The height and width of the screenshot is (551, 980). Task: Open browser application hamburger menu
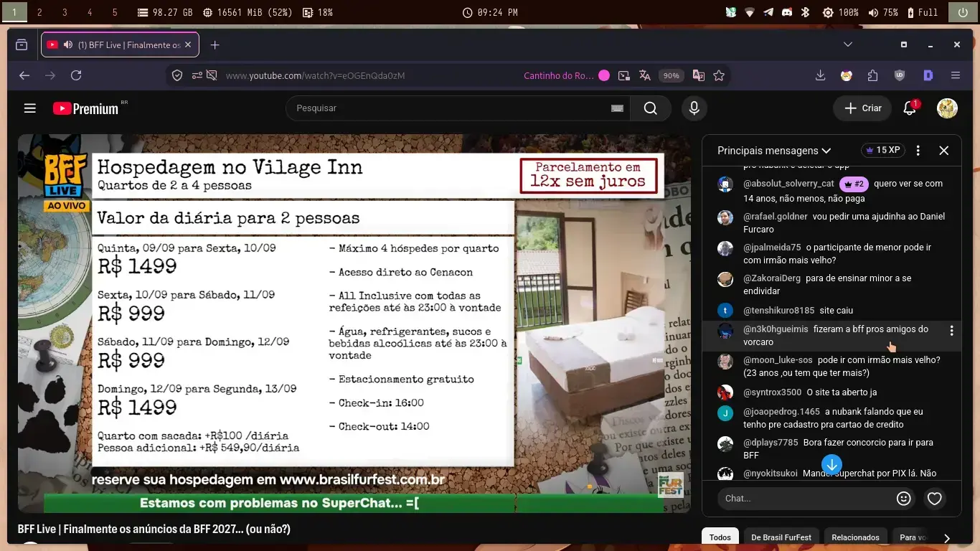point(956,75)
